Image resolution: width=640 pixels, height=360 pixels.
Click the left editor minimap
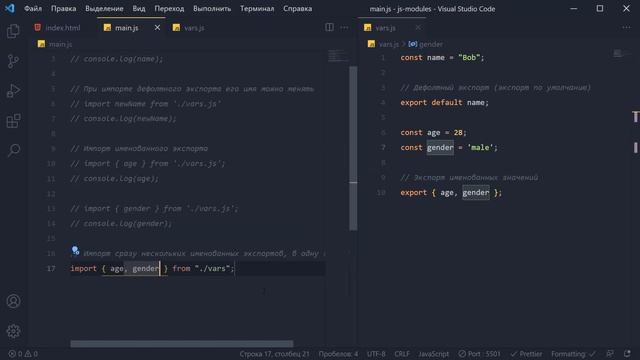coord(337,56)
